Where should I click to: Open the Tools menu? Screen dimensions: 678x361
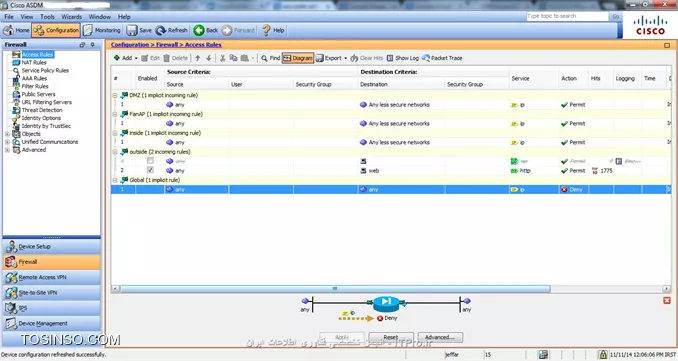pyautogui.click(x=47, y=17)
